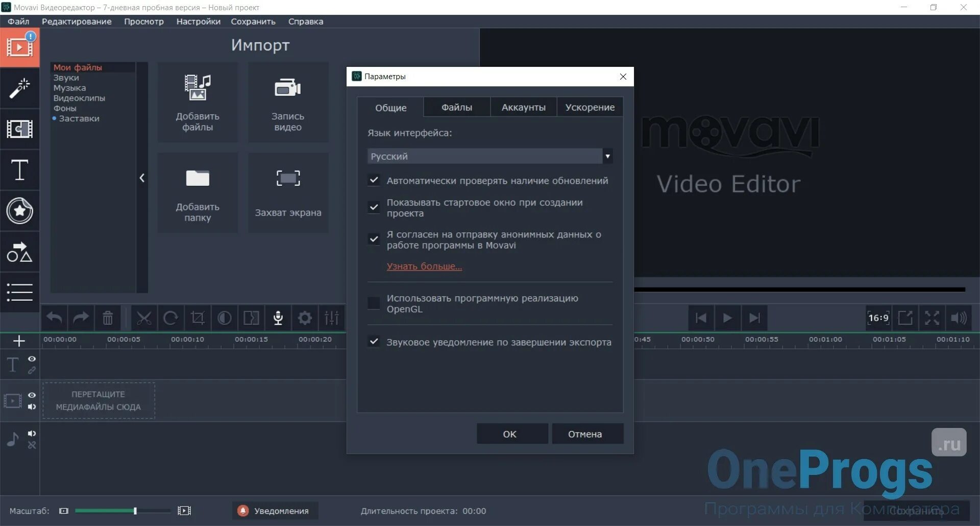Click the preview playback progress bar
Screen dimensions: 980x526
799,290
